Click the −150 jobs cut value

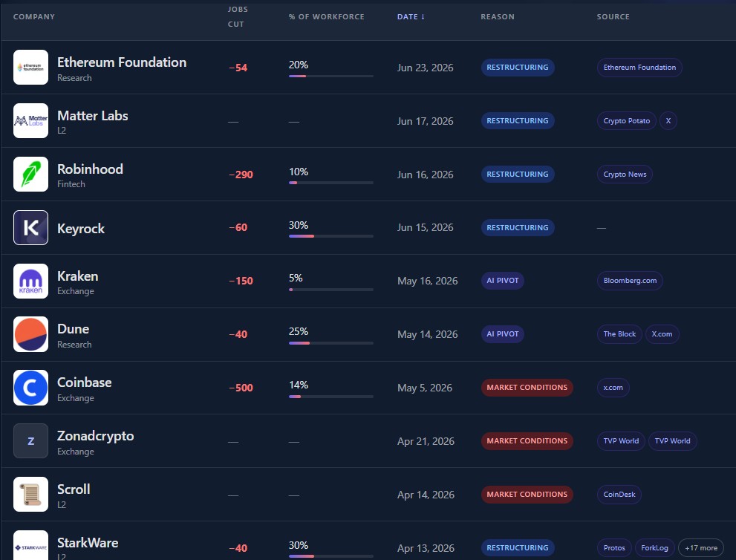pos(241,281)
